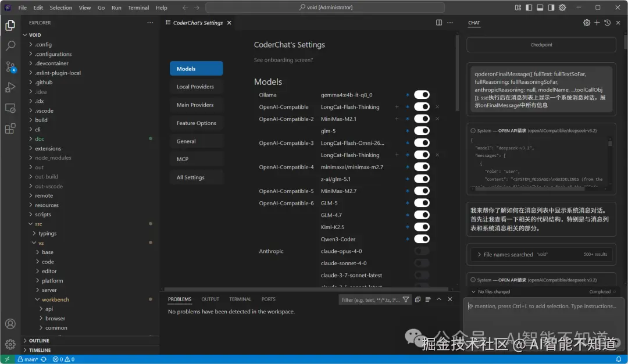Open the Manage gear in activity bar
This screenshot has width=628, height=364.
click(10, 344)
